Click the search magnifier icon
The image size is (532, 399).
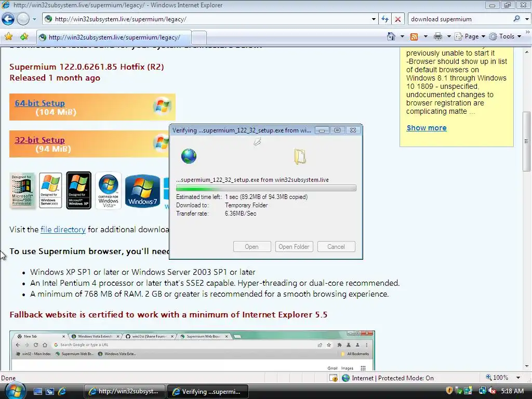click(516, 19)
